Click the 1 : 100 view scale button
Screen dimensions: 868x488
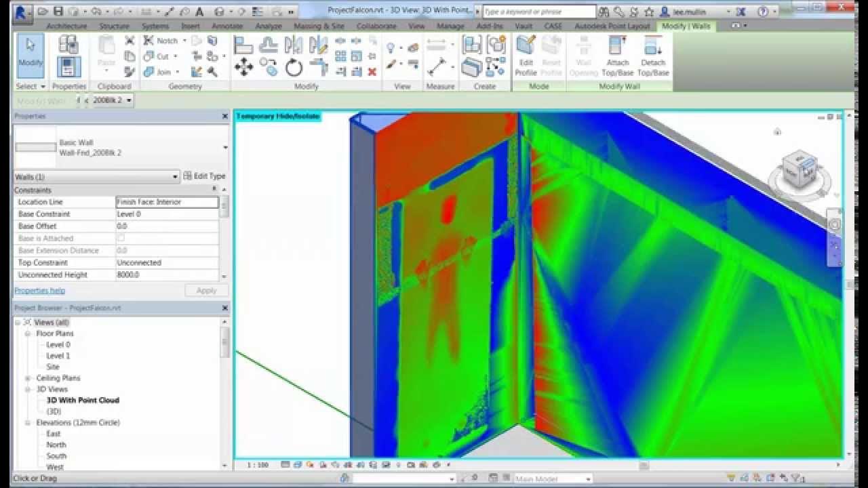pos(257,465)
